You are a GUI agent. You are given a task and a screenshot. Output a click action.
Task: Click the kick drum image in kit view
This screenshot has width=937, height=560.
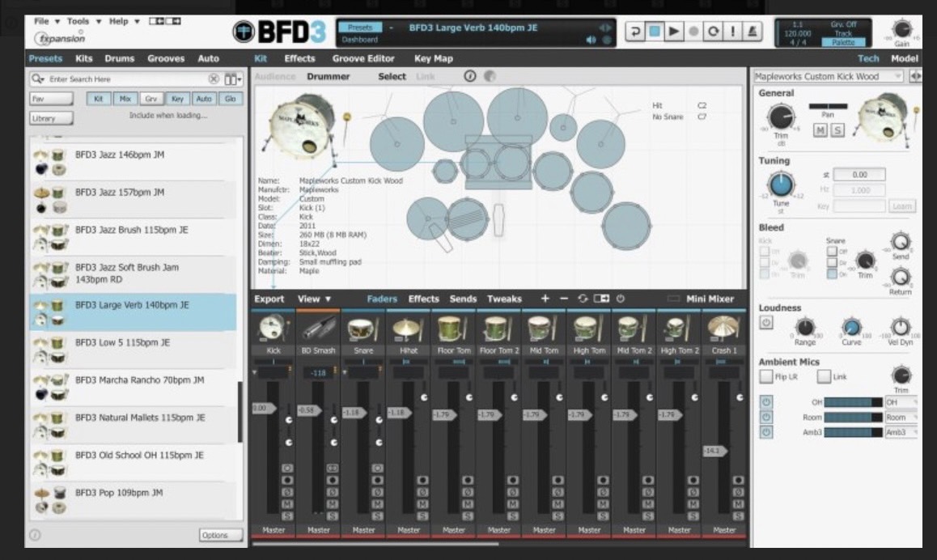[301, 127]
